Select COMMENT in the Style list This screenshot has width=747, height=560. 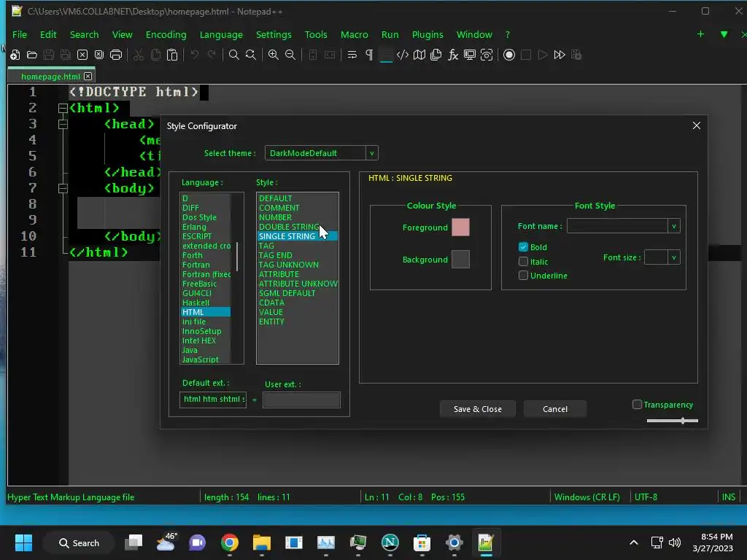279,208
